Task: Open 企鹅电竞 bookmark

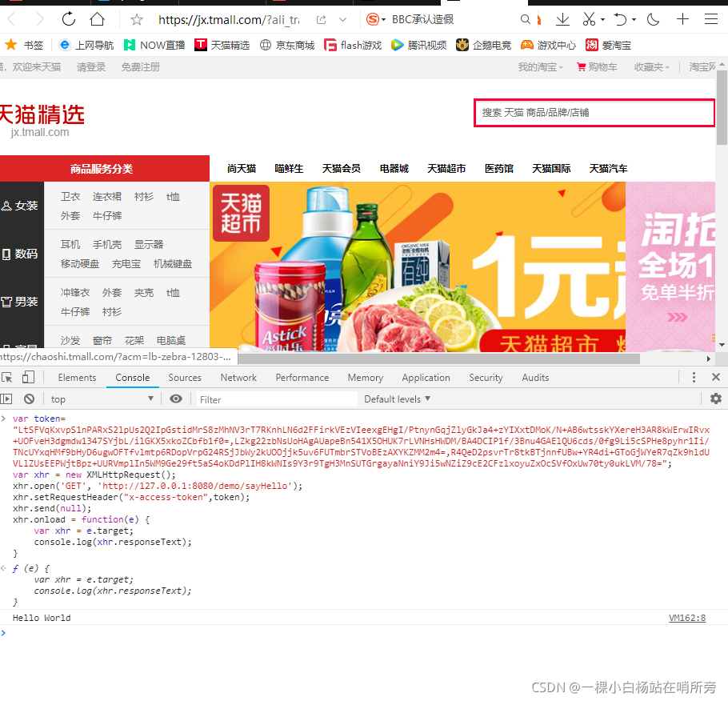Action: (x=483, y=45)
